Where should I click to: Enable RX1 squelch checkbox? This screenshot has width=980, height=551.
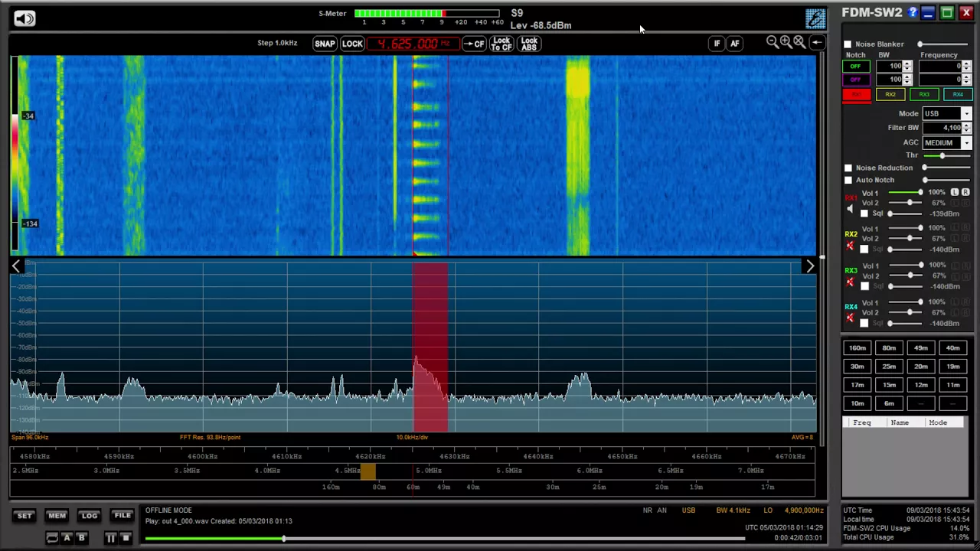(x=864, y=214)
